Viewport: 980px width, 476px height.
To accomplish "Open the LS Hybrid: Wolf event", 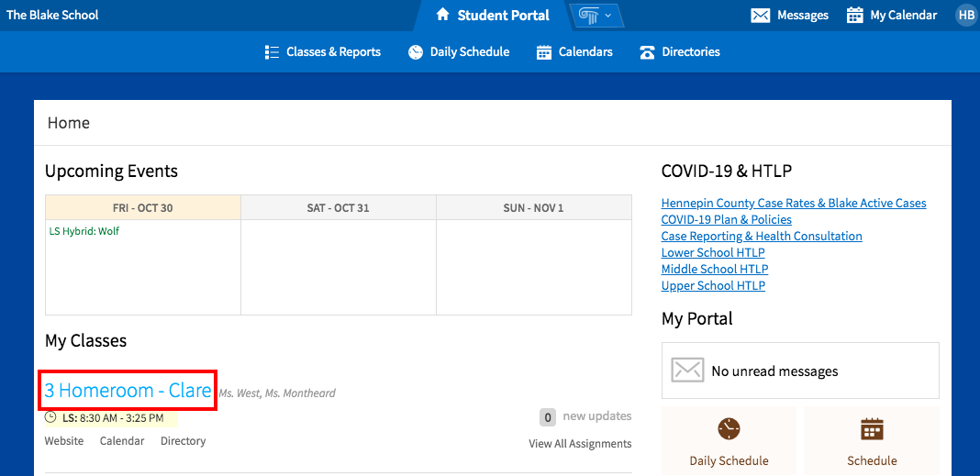I will (84, 231).
